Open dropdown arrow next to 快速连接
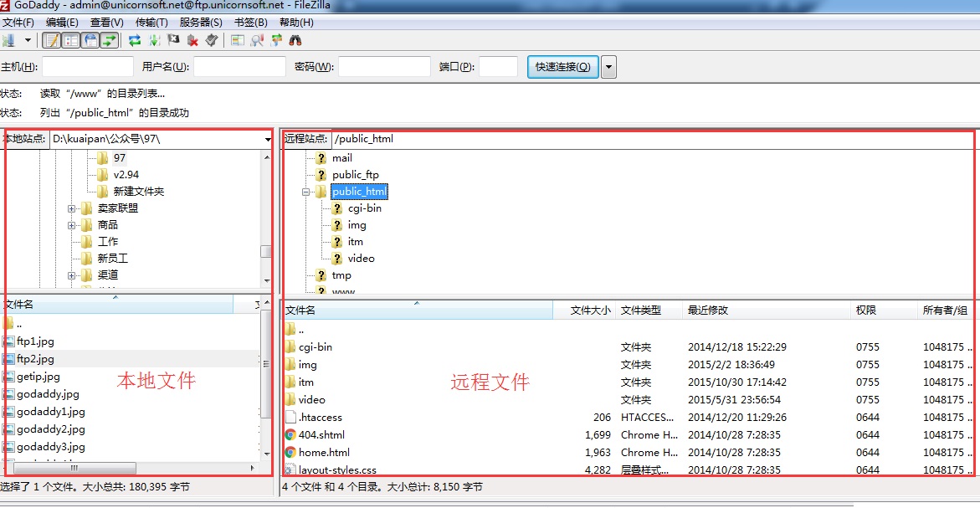The image size is (980, 508). [608, 67]
